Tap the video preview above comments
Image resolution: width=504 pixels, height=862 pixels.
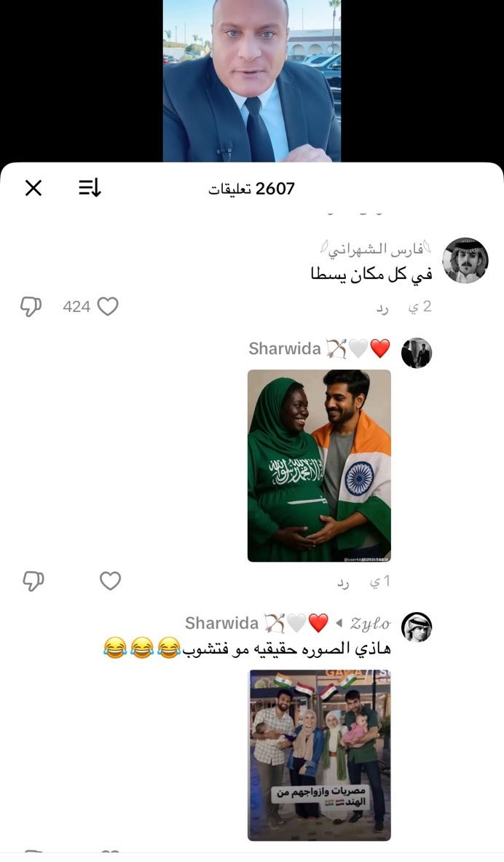click(252, 81)
